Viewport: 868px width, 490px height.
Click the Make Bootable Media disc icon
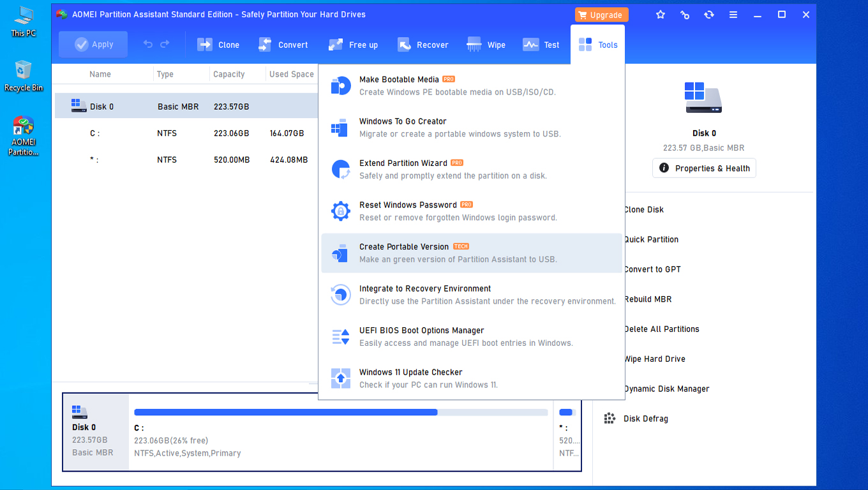[x=341, y=85]
